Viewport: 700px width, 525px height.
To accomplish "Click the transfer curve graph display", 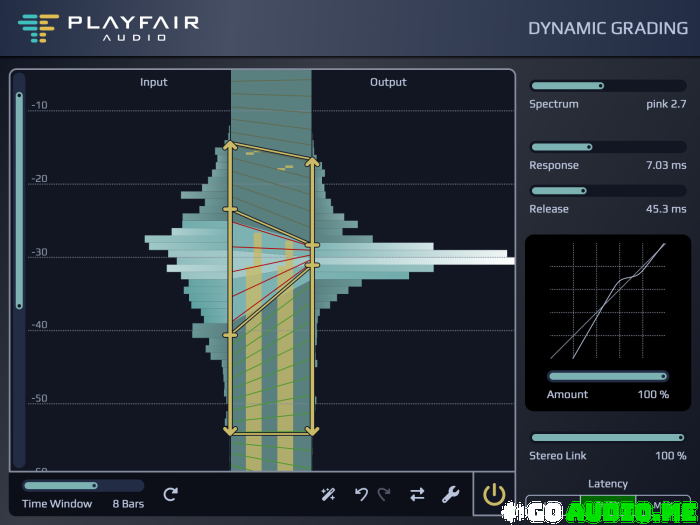I will pyautogui.click(x=607, y=300).
